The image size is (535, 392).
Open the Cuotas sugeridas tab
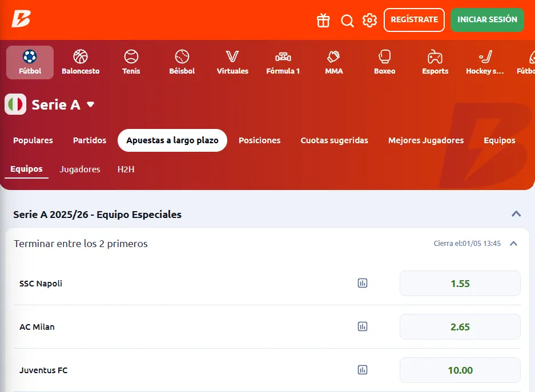tap(335, 140)
